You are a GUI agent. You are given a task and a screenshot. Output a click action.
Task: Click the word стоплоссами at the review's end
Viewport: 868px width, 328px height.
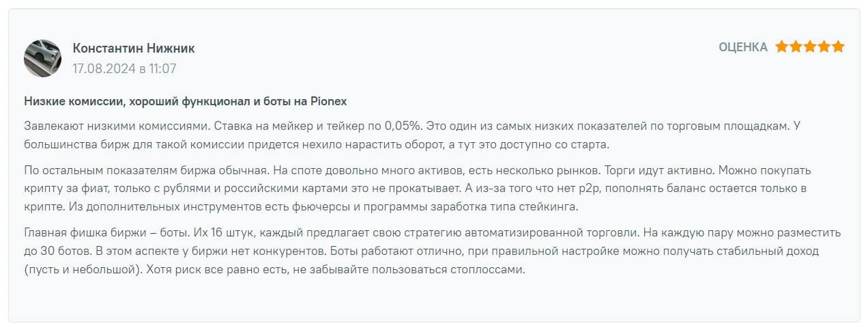point(490,269)
